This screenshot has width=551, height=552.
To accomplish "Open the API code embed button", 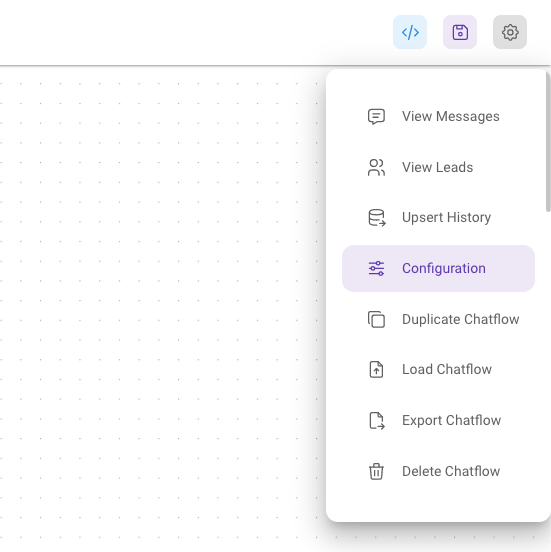I will (410, 32).
